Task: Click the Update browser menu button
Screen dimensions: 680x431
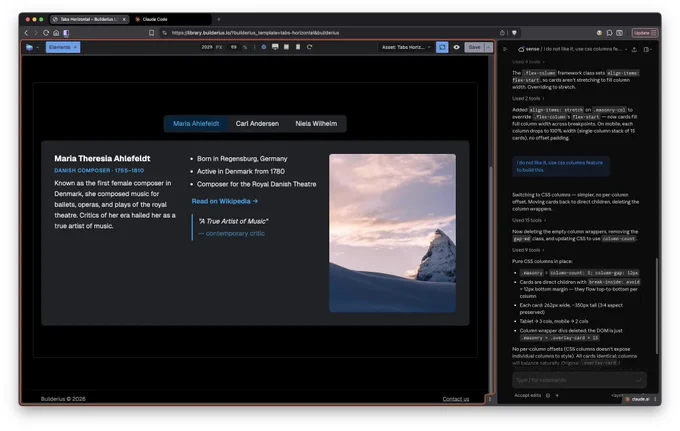Action: [x=644, y=33]
